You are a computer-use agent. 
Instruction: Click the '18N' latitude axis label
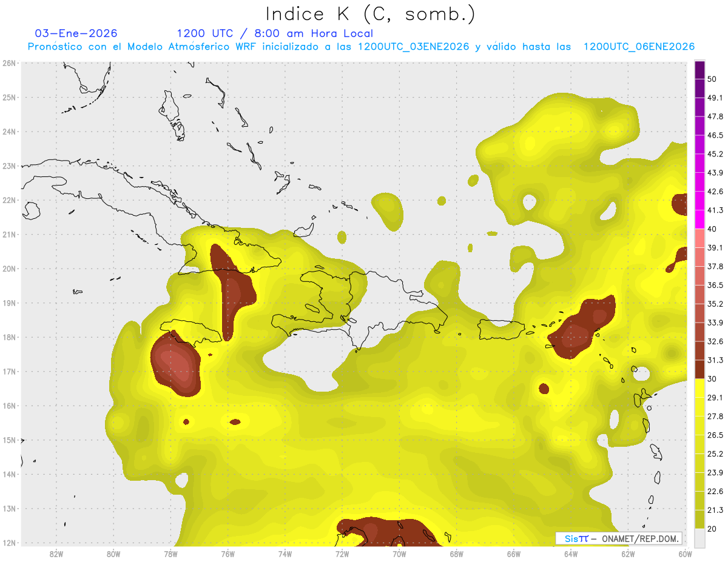[9, 337]
